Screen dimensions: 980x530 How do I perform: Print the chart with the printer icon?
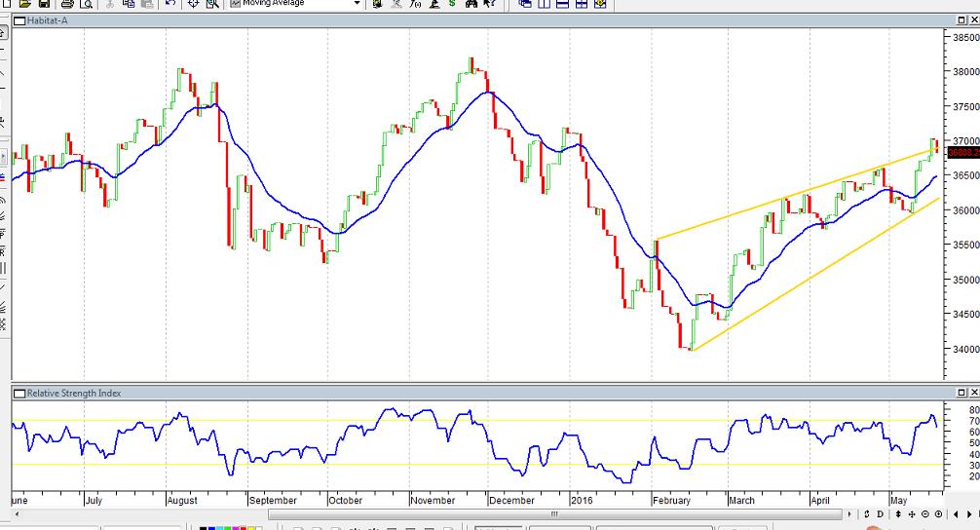point(67,4)
